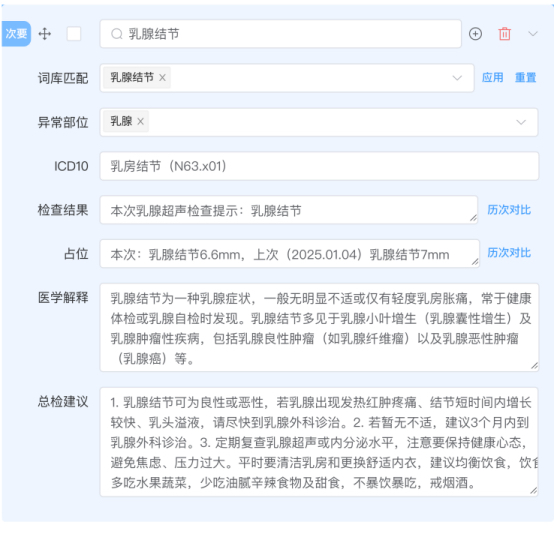This screenshot has height=540, width=554.
Task: Click the 总检建议 label
Action: [x=63, y=402]
